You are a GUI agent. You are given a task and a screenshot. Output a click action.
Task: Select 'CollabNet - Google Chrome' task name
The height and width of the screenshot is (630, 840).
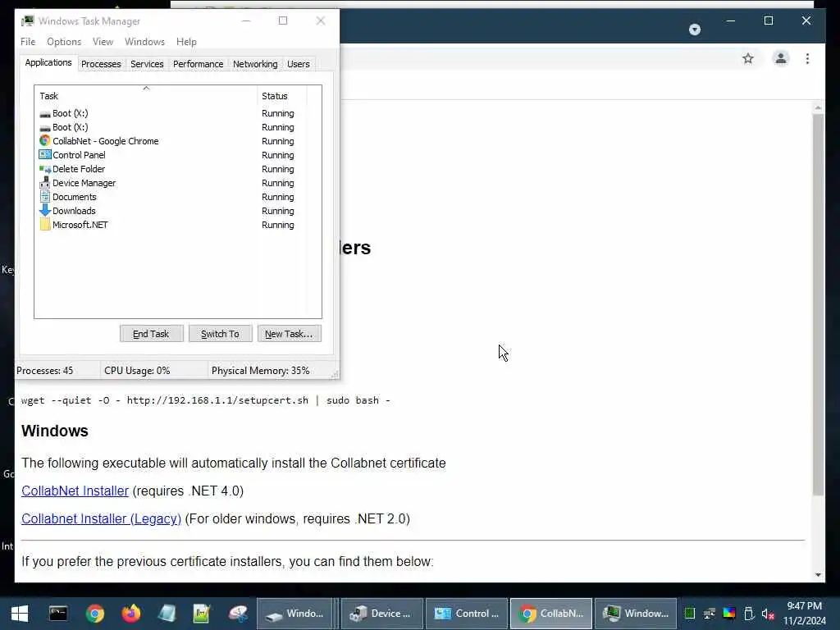[x=106, y=141]
